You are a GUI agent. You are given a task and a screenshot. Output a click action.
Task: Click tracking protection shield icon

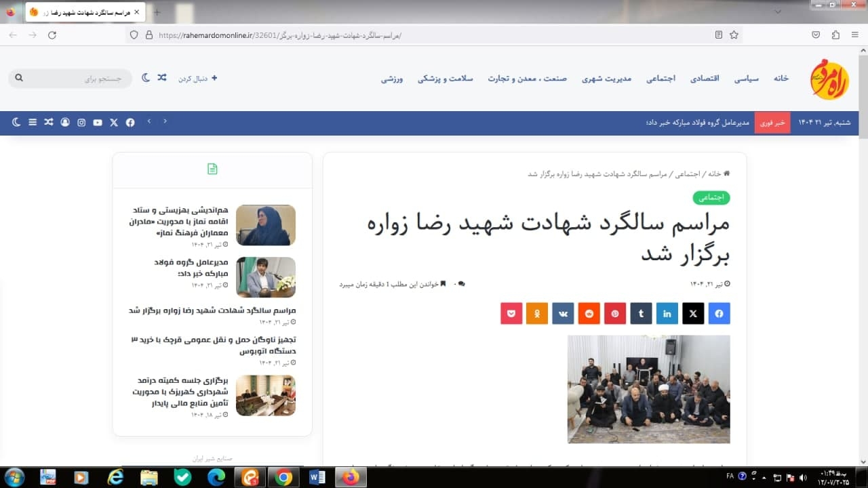134,35
